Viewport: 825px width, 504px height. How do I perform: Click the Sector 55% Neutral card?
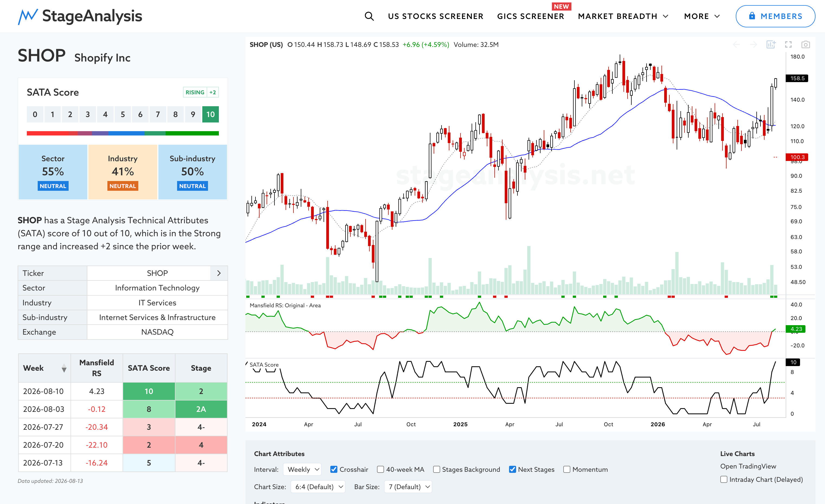click(53, 172)
